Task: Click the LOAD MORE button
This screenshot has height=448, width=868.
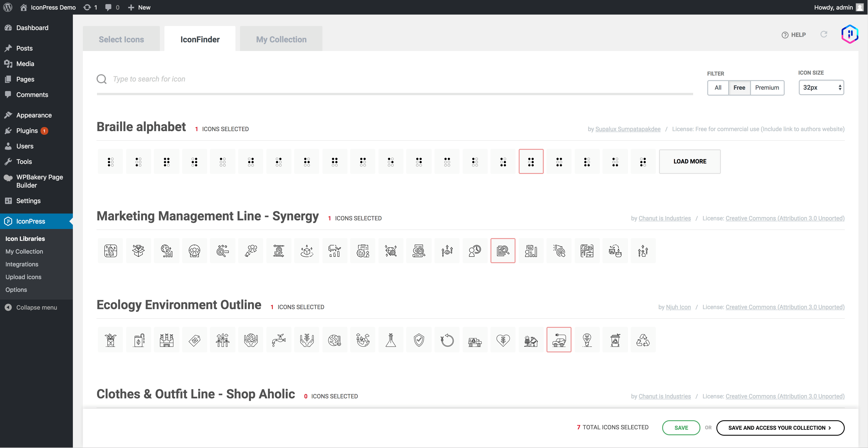Action: coord(689,161)
